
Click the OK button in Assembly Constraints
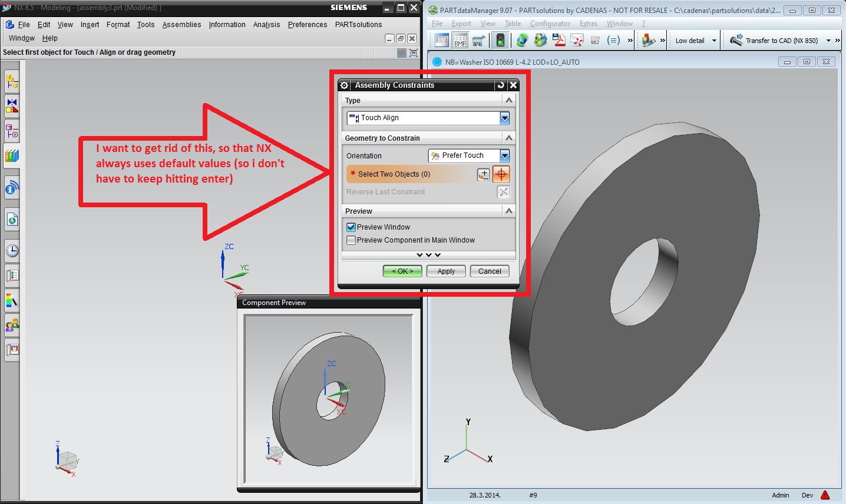click(402, 271)
